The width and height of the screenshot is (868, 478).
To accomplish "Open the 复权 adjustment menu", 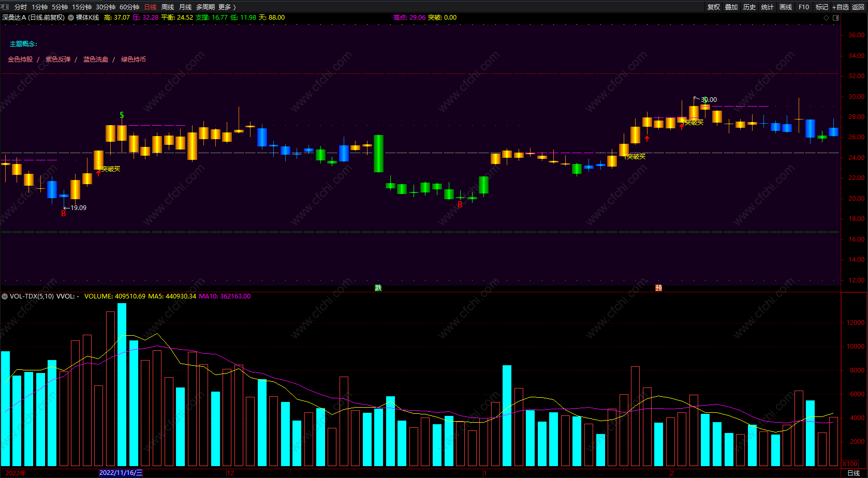I will [x=714, y=7].
